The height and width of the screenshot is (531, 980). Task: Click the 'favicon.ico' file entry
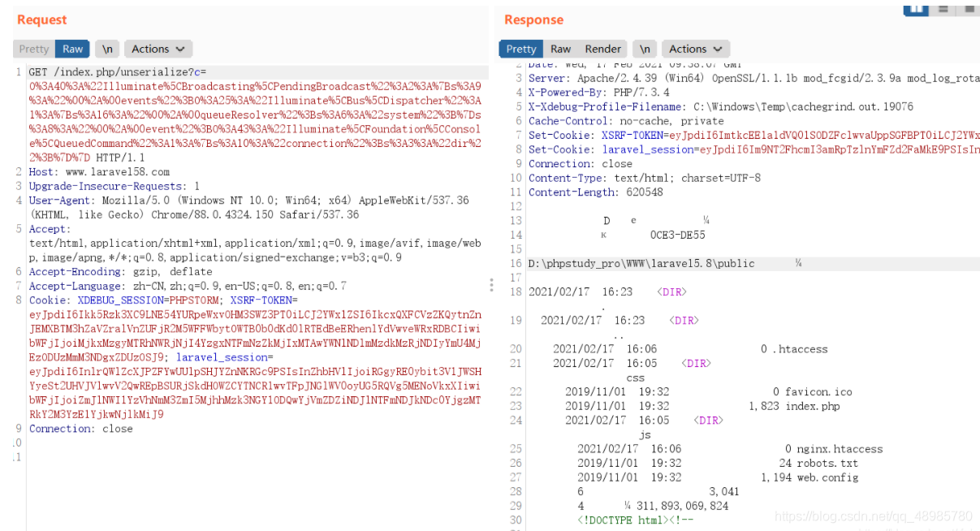818,392
